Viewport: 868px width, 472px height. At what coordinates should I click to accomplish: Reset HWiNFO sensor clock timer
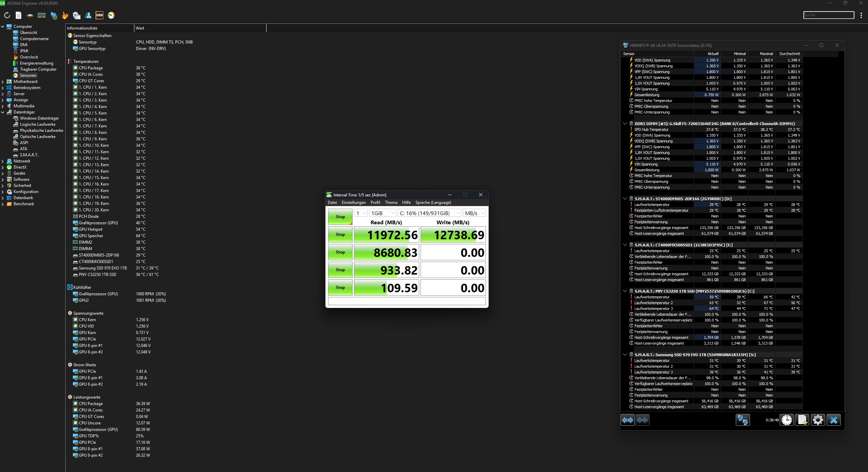(786, 420)
